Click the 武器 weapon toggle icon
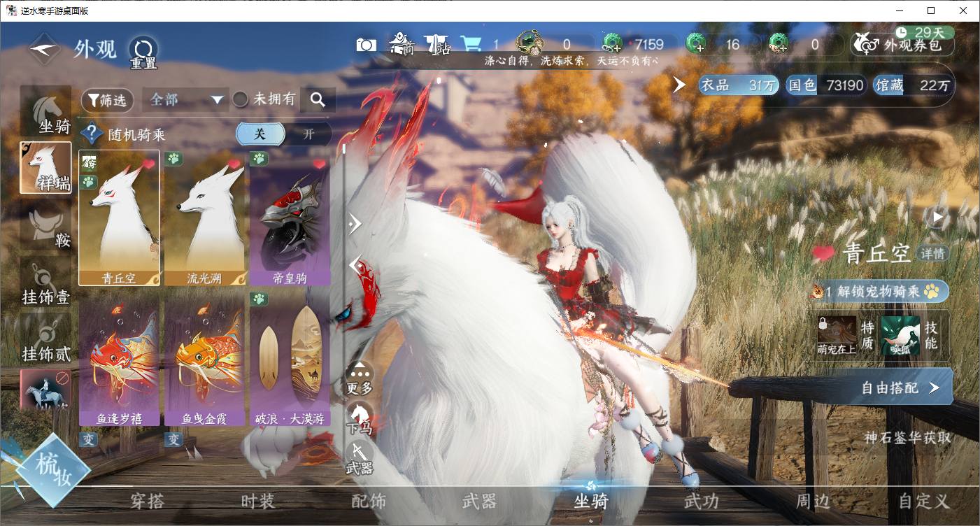The width and height of the screenshot is (980, 526). pos(360,457)
